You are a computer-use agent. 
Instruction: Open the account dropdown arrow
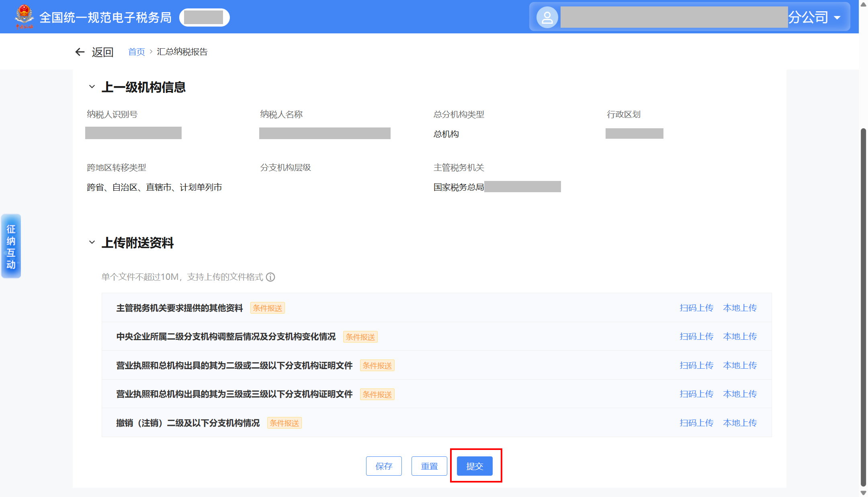point(837,18)
